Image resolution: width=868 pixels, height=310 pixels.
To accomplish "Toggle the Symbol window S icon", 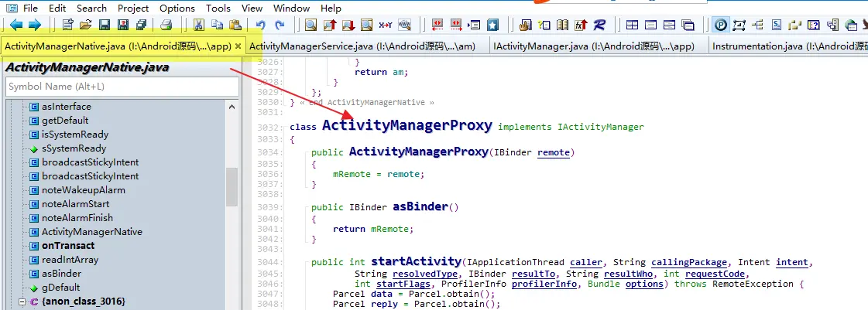I will pyautogui.click(x=776, y=24).
